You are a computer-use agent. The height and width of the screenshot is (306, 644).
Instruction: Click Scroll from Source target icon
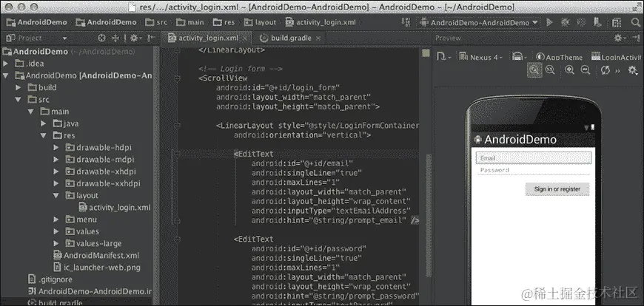[x=102, y=38]
